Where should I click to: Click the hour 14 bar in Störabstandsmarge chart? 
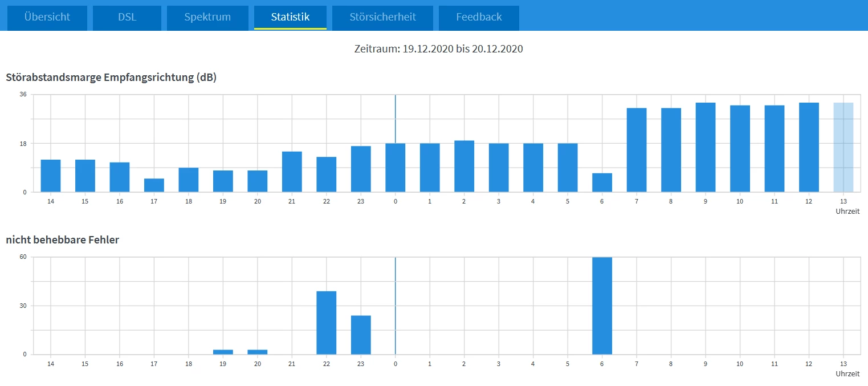(x=51, y=176)
